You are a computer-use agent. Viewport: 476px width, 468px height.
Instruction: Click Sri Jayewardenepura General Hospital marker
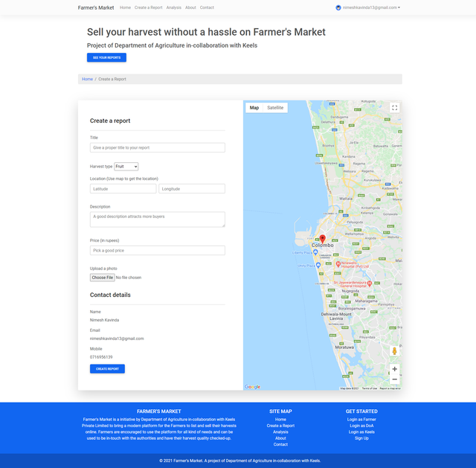pos(370,284)
